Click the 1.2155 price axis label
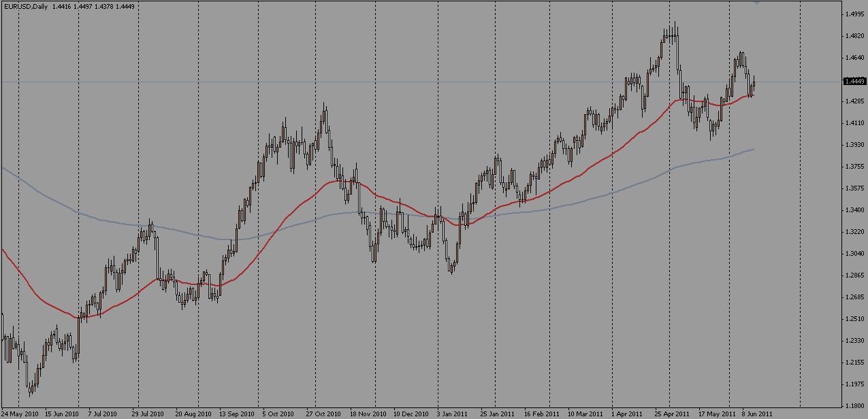The width and height of the screenshot is (868, 419). (x=855, y=363)
